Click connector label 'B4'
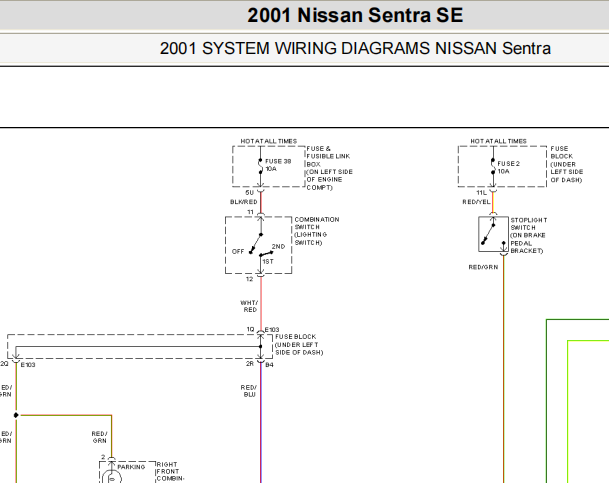This screenshot has height=483, width=609. 270,365
